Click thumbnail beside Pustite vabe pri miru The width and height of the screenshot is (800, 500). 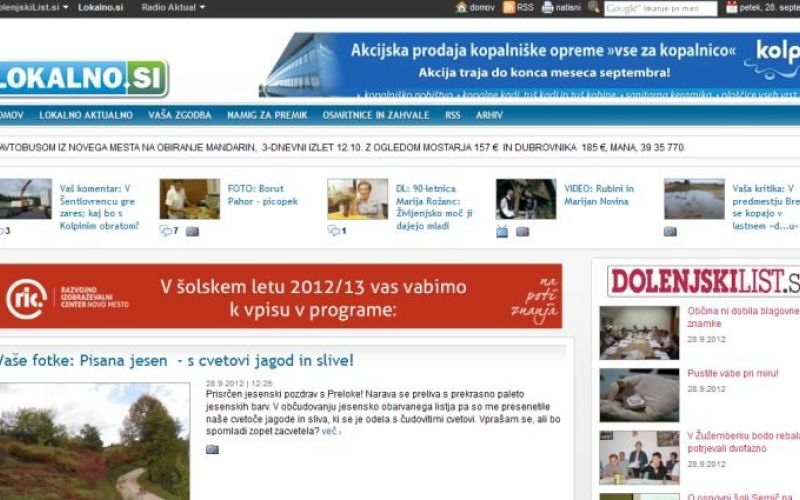tap(639, 395)
